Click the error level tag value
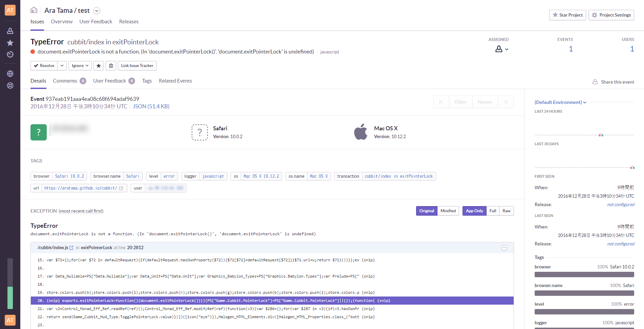 (x=169, y=176)
